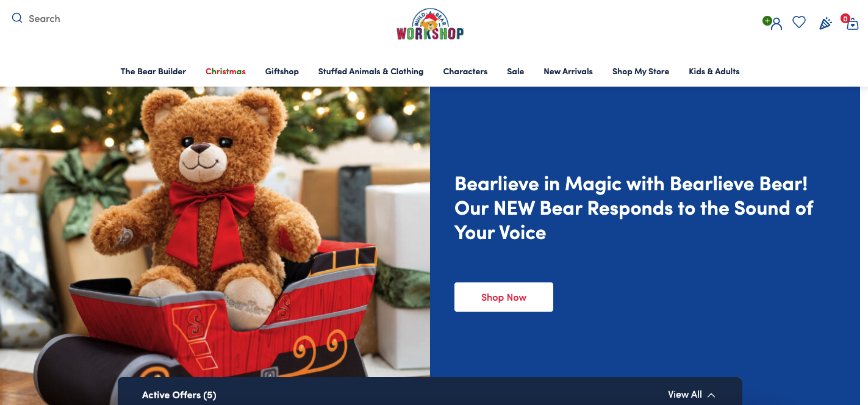Open New Arrivals from navigation
This screenshot has height=405, width=868.
pyautogui.click(x=568, y=71)
